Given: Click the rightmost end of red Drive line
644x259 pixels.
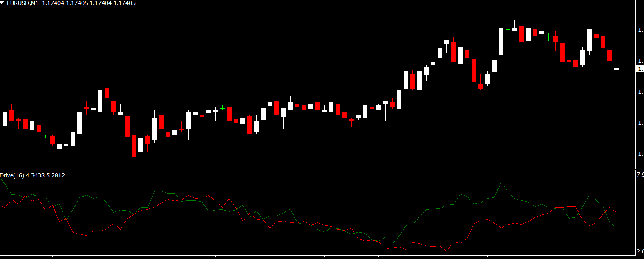Looking at the screenshot, I should click(616, 213).
